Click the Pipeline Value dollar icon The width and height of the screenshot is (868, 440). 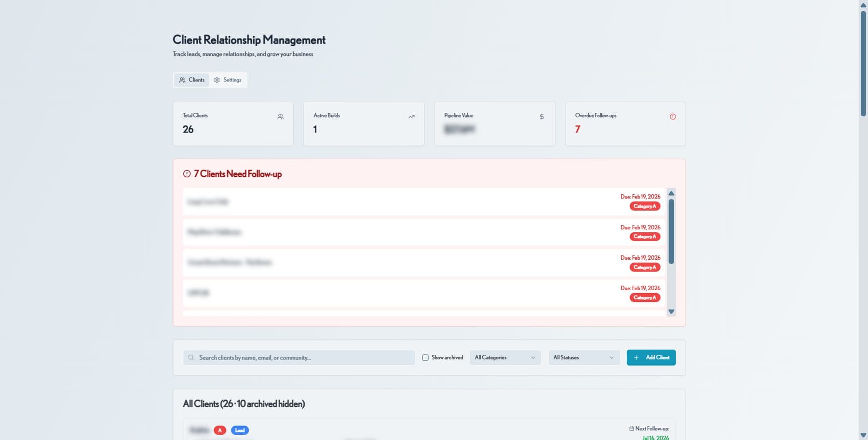click(542, 117)
